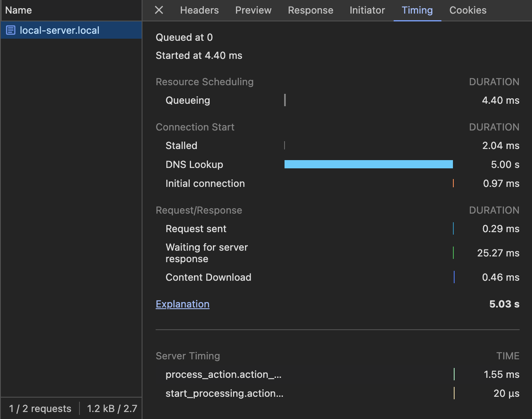Image resolution: width=532 pixels, height=419 pixels.
Task: Click the green Waiting for server response marker
Action: 453,253
